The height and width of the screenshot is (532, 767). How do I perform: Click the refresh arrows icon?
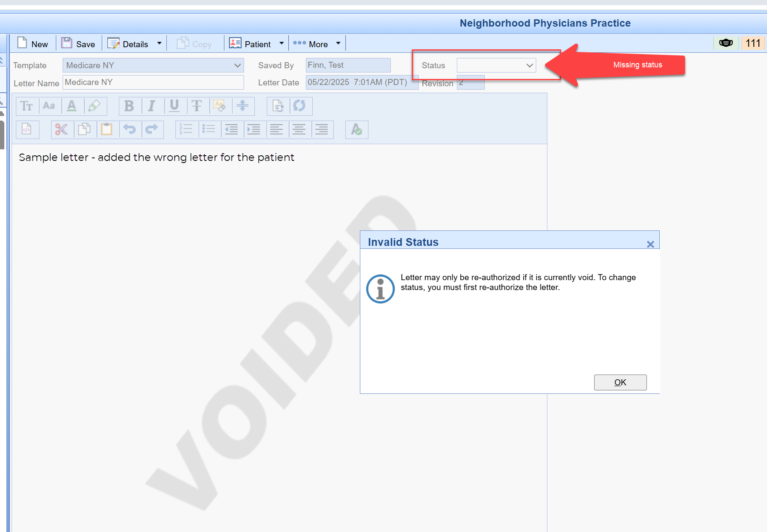pos(300,106)
